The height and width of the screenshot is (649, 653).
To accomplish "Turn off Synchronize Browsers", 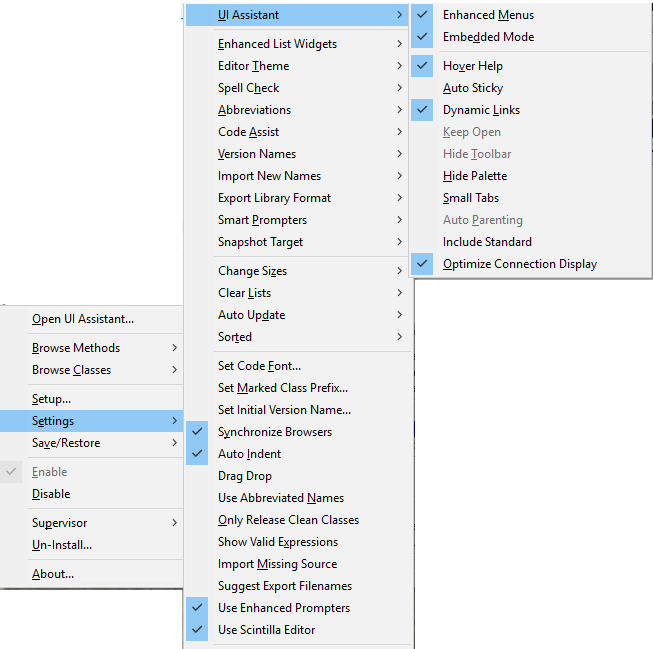I will pyautogui.click(x=274, y=432).
